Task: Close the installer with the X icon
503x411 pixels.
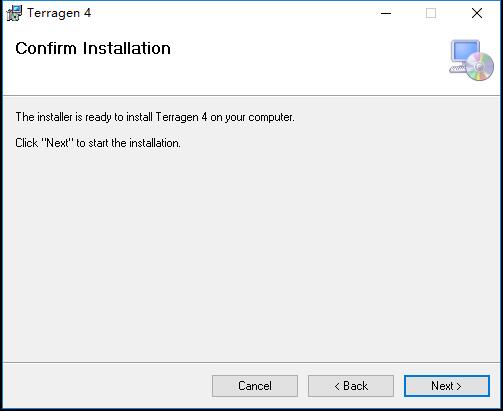Action: (x=477, y=13)
